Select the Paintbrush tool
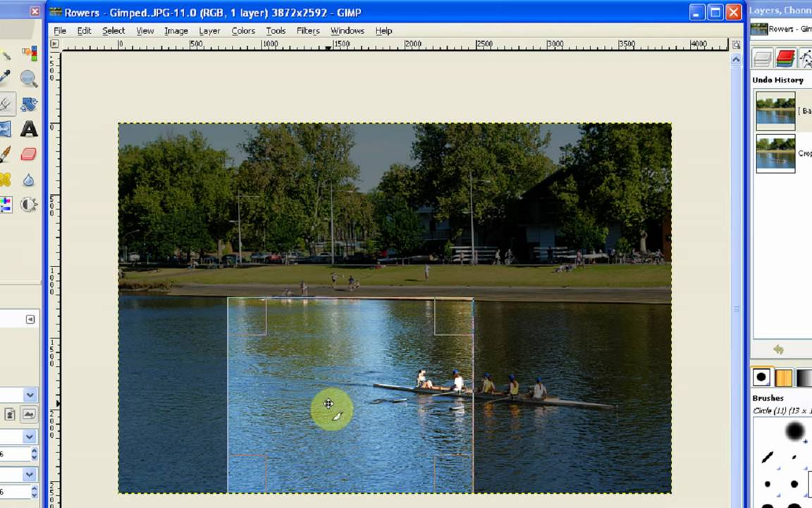The width and height of the screenshot is (812, 508). [4, 154]
